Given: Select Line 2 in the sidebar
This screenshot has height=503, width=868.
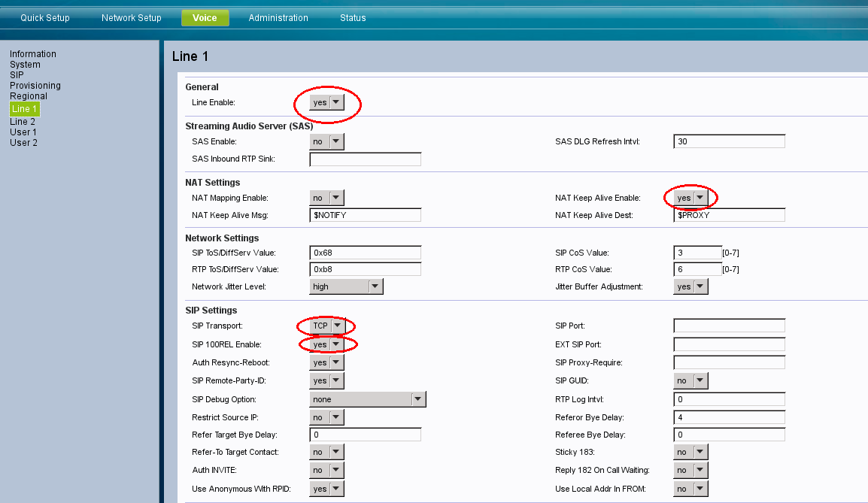Looking at the screenshot, I should point(23,122).
